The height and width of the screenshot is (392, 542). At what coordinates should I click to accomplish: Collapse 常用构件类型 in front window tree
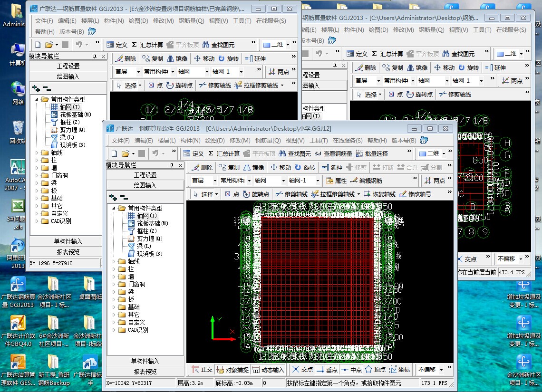coord(114,208)
